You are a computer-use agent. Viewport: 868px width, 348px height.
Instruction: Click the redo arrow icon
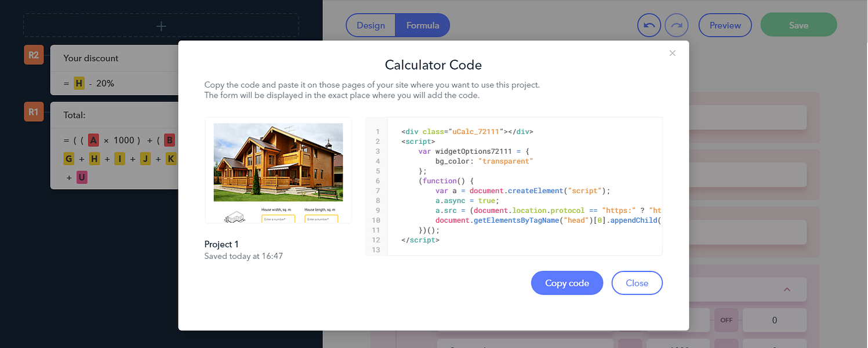pyautogui.click(x=676, y=26)
